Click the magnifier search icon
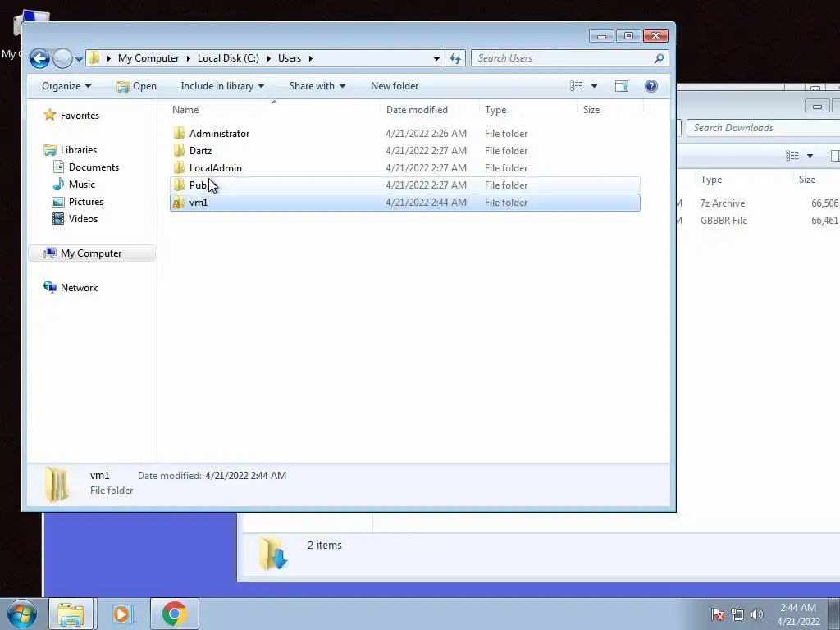Image resolution: width=840 pixels, height=630 pixels. (x=659, y=58)
